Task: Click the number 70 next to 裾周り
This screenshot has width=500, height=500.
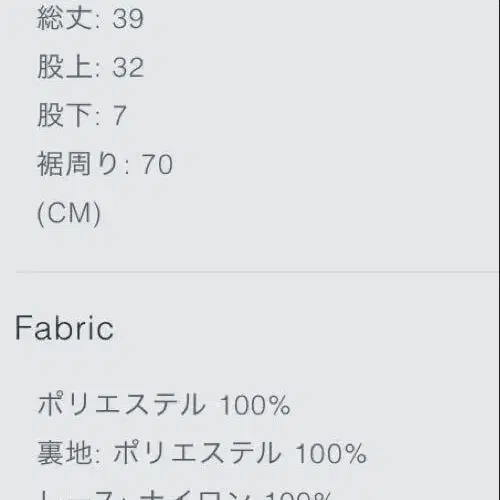Action: pyautogui.click(x=157, y=164)
